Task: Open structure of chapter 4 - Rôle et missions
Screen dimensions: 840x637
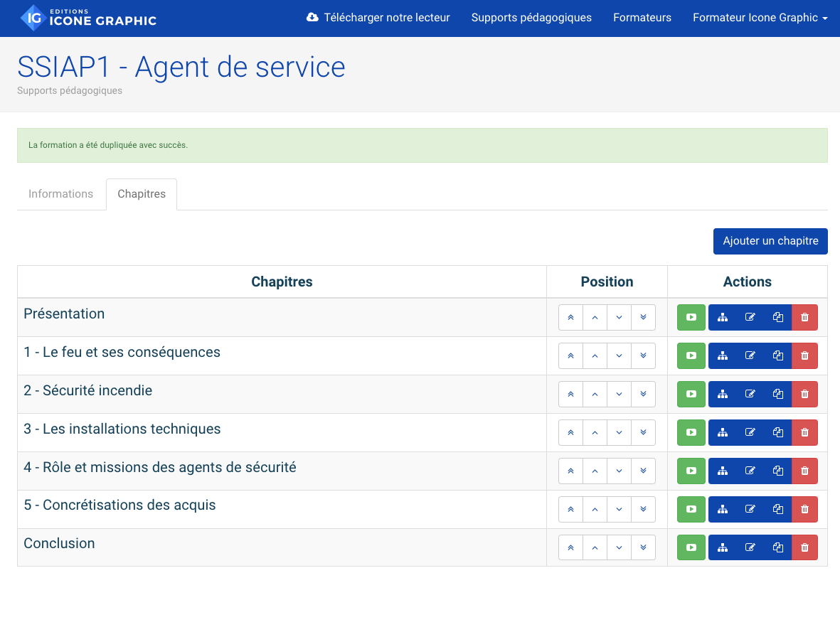Action: pyautogui.click(x=723, y=471)
